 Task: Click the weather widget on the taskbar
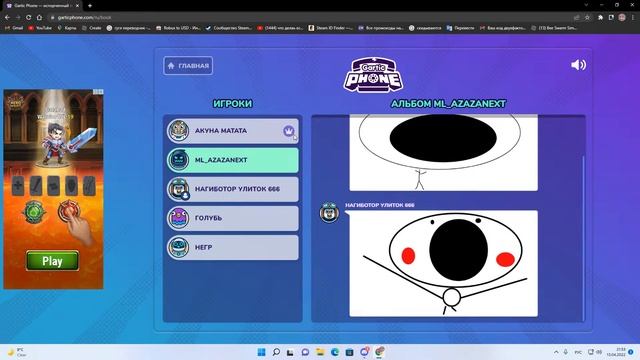click(x=17, y=352)
